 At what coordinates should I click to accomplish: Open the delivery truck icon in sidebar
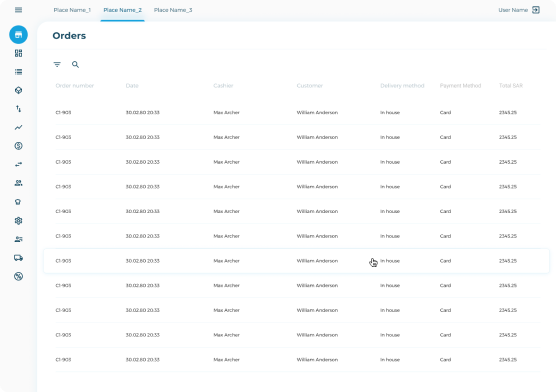(18, 258)
